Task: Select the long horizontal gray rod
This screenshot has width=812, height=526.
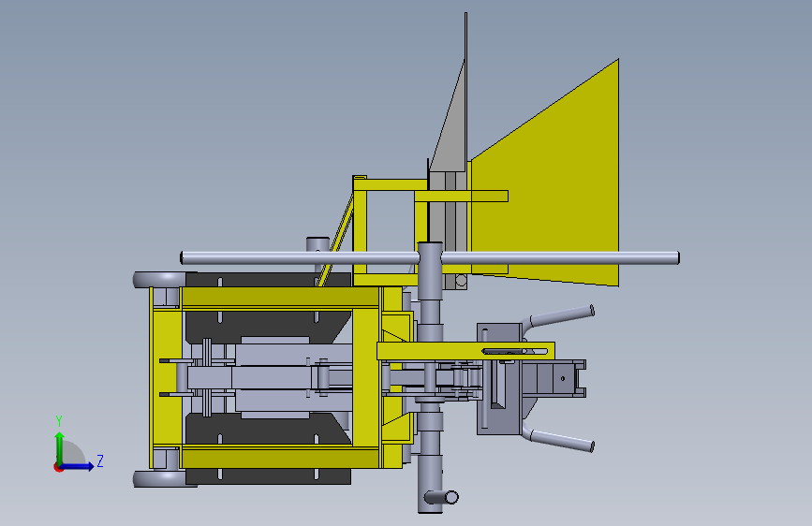Action: (x=430, y=257)
